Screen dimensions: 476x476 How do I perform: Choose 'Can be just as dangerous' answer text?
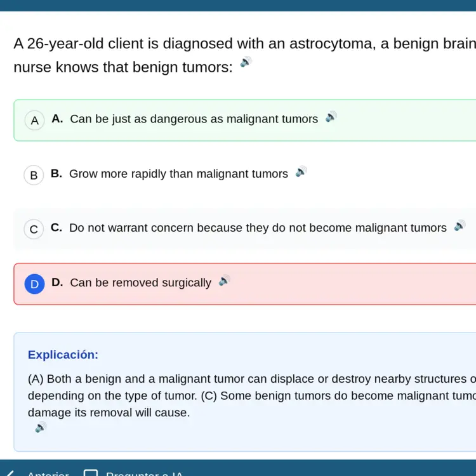pos(194,119)
